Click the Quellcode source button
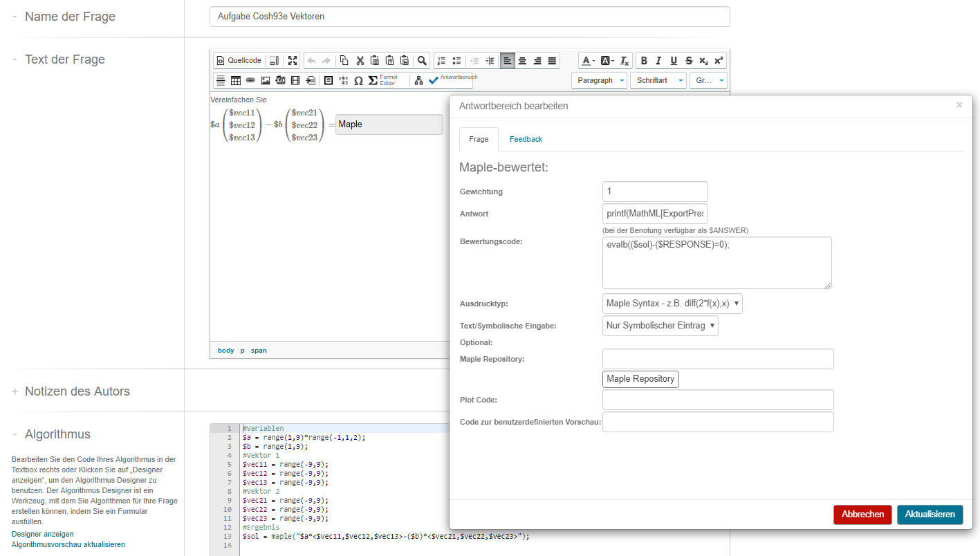 click(x=239, y=61)
